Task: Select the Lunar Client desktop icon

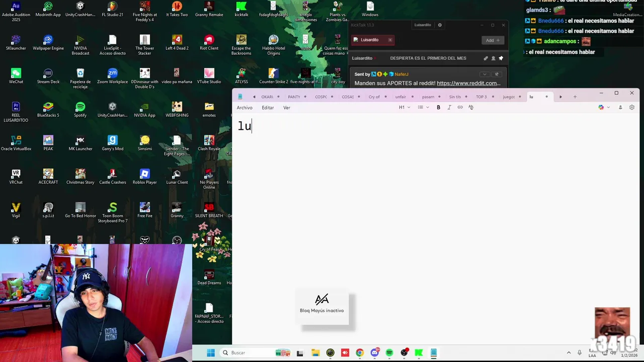Action: [x=177, y=177]
